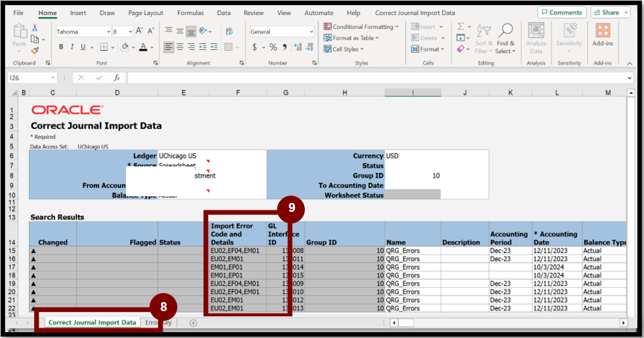Click Decrease Decimal
644x338 pixels.
coord(309,47)
